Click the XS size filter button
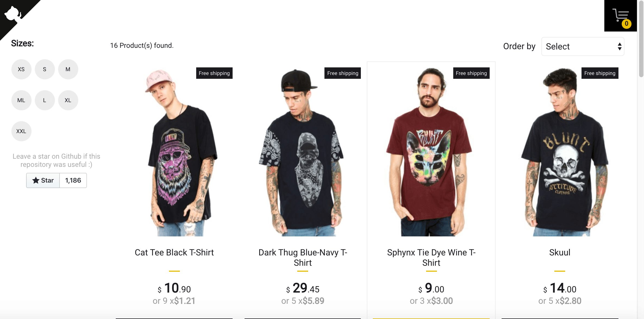644x319 pixels. coord(21,69)
